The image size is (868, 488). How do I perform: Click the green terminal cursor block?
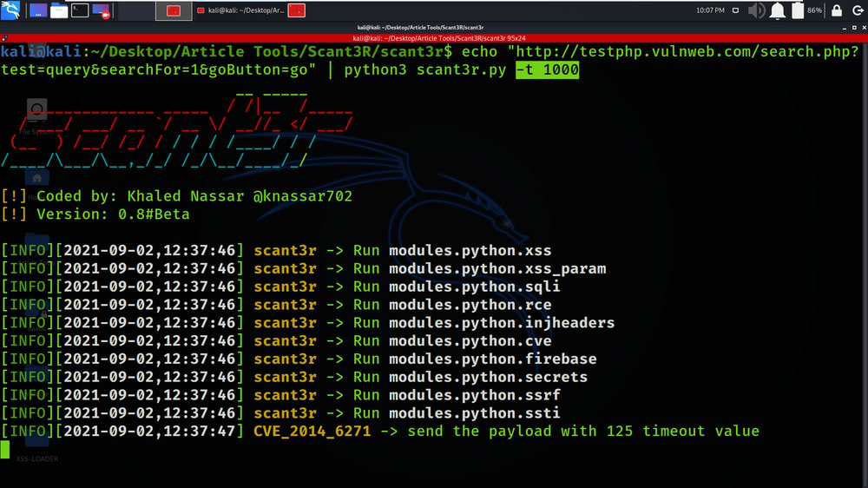pyautogui.click(x=5, y=450)
